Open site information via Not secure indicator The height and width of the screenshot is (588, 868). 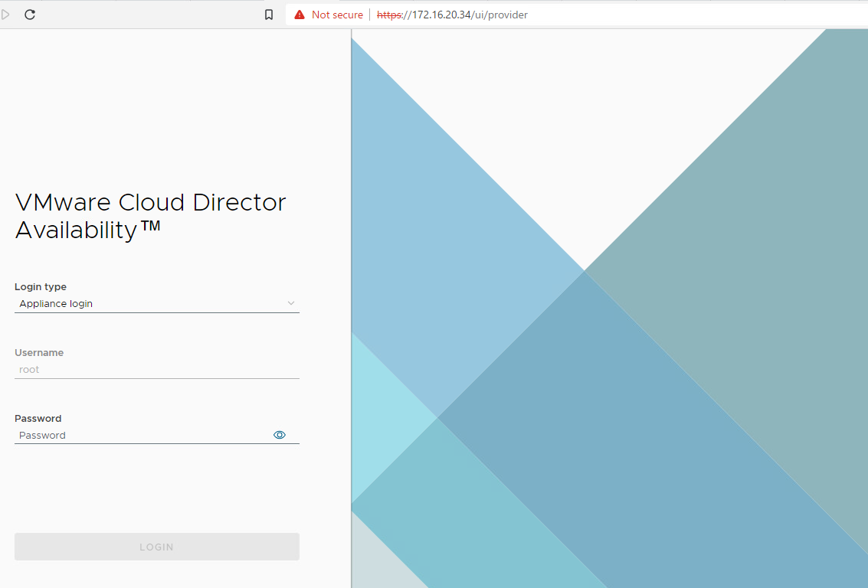(x=328, y=14)
